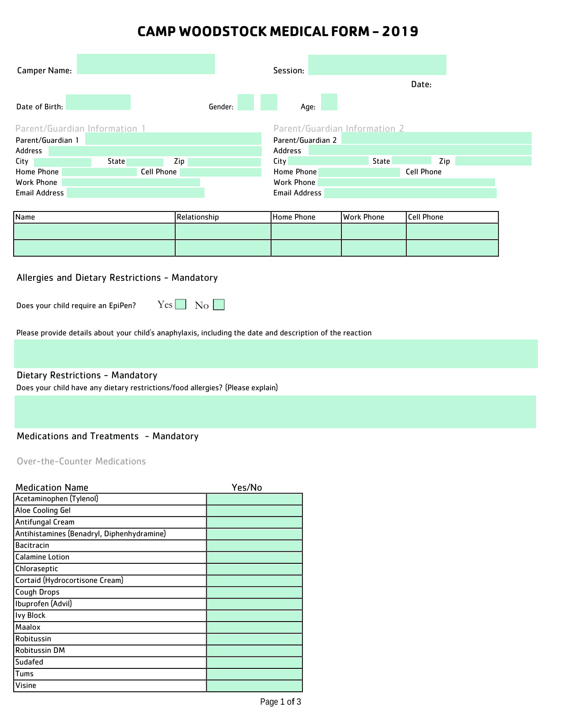The image size is (563, 728).
Task: Click the Camp Woodstock Medical Form title
Action: click(278, 31)
